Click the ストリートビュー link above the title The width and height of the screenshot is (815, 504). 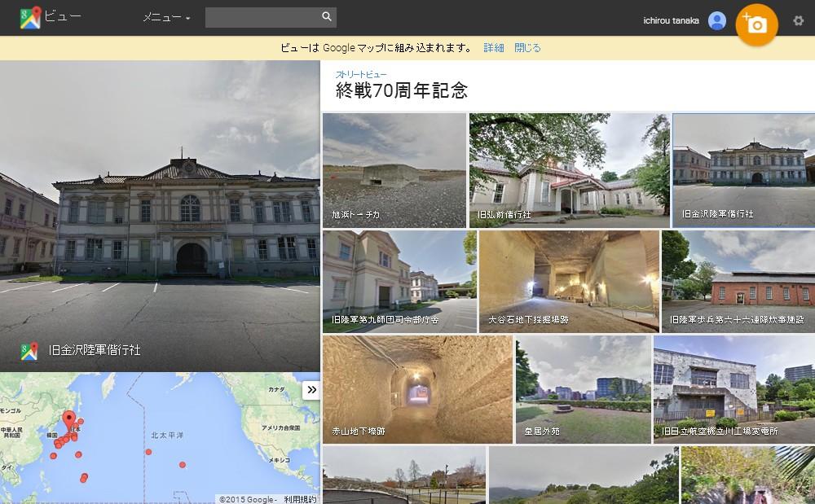point(361,75)
